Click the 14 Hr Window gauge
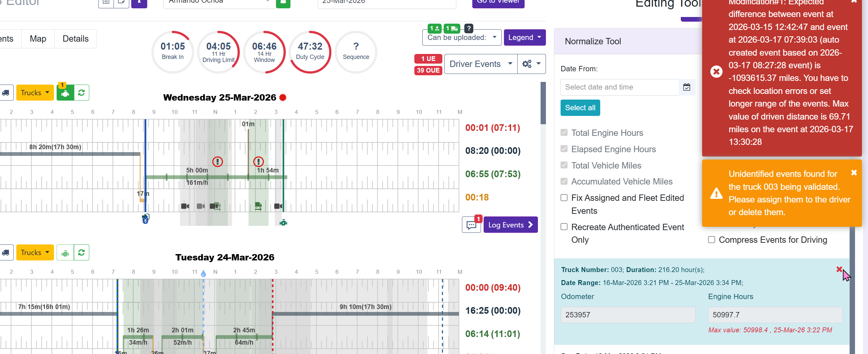The width and height of the screenshot is (868, 354). click(x=264, y=52)
